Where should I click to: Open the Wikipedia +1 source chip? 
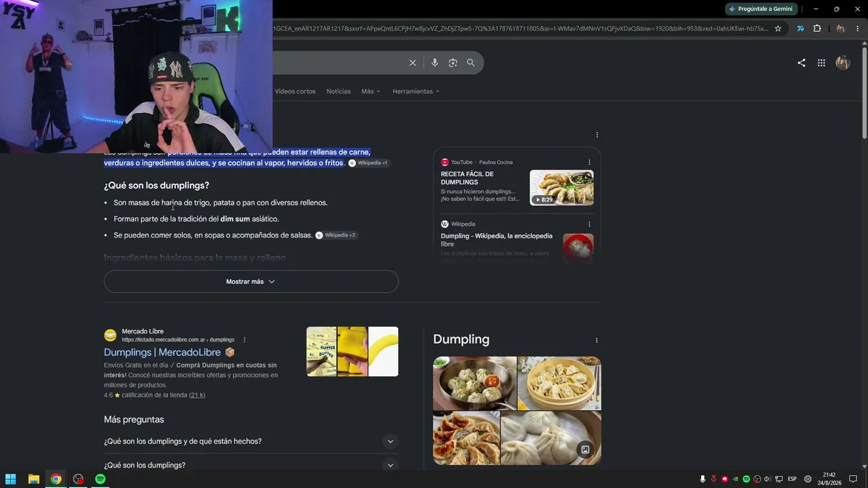tap(368, 163)
